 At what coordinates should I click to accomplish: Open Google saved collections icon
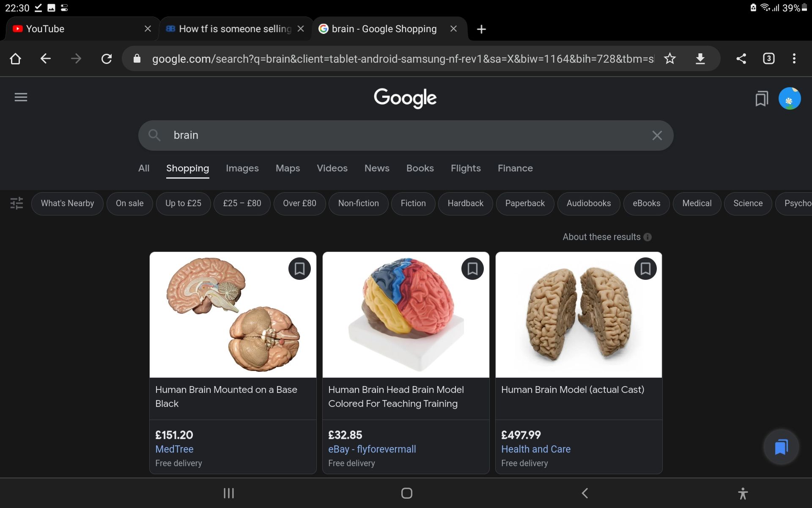(x=761, y=99)
